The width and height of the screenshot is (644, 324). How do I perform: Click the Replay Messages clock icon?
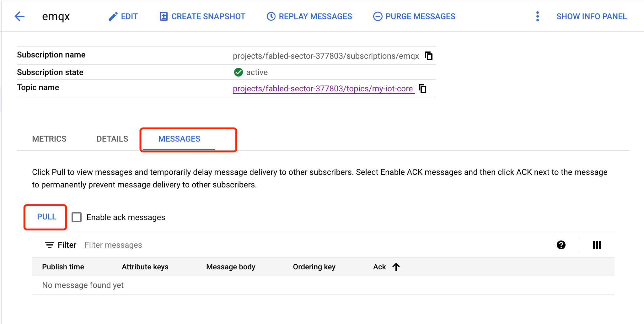pos(271,16)
